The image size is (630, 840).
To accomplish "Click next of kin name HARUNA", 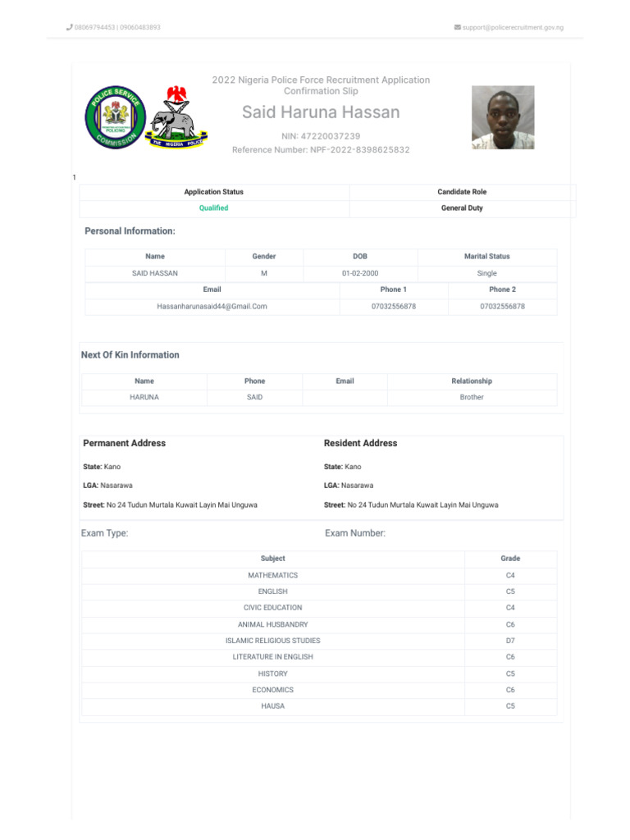I will pyautogui.click(x=144, y=397).
